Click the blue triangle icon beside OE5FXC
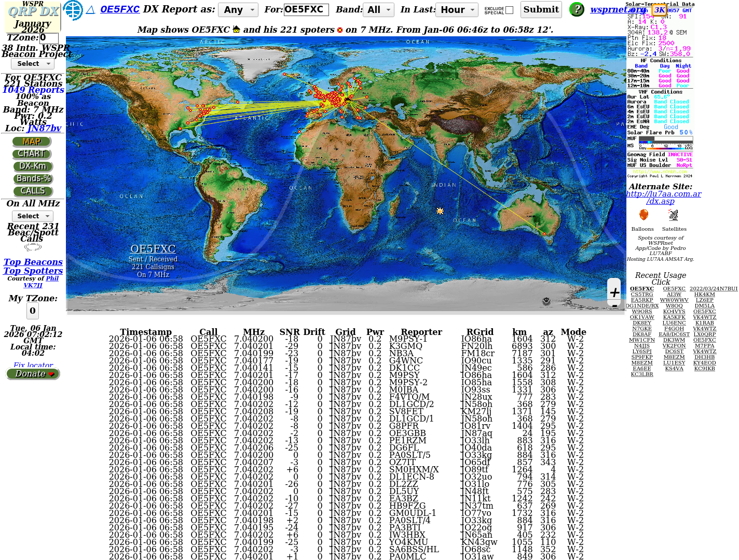This screenshot has height=560, width=739. pyautogui.click(x=90, y=10)
